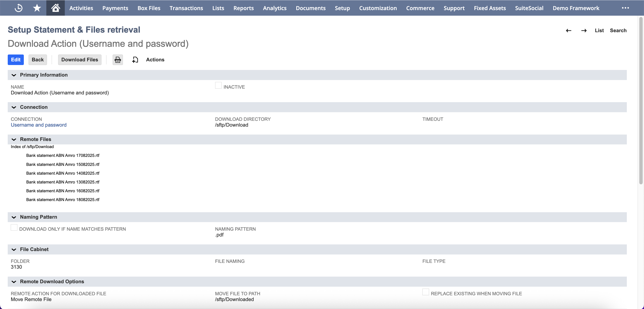Open the Fixed Assets menu
644x309 pixels.
click(490, 8)
